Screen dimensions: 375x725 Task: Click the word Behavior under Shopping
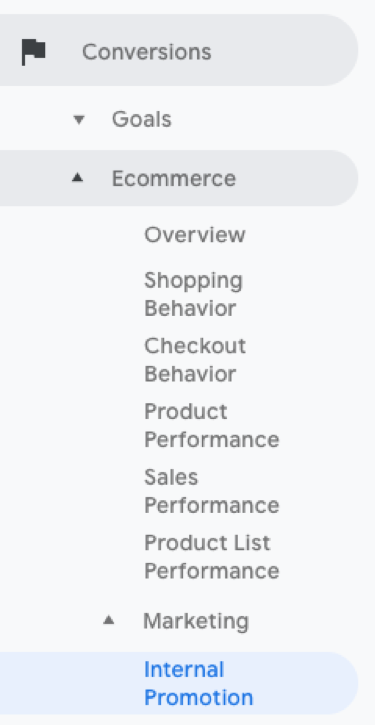(x=190, y=308)
